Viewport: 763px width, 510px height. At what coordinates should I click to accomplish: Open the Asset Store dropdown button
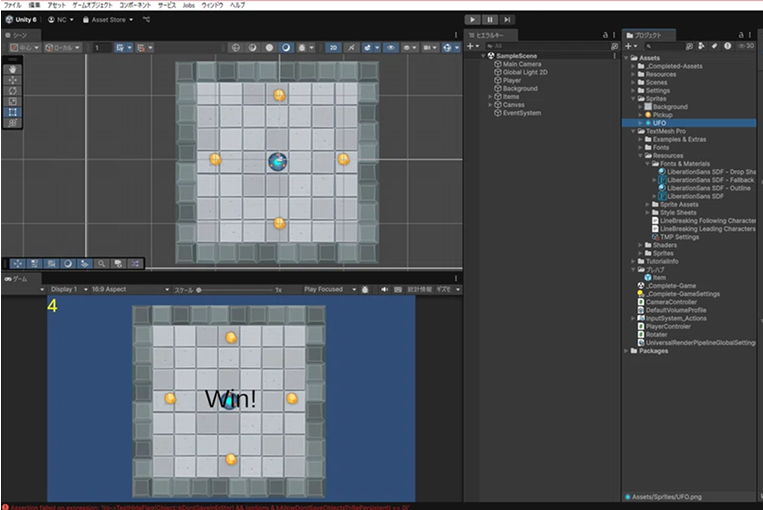click(x=108, y=19)
